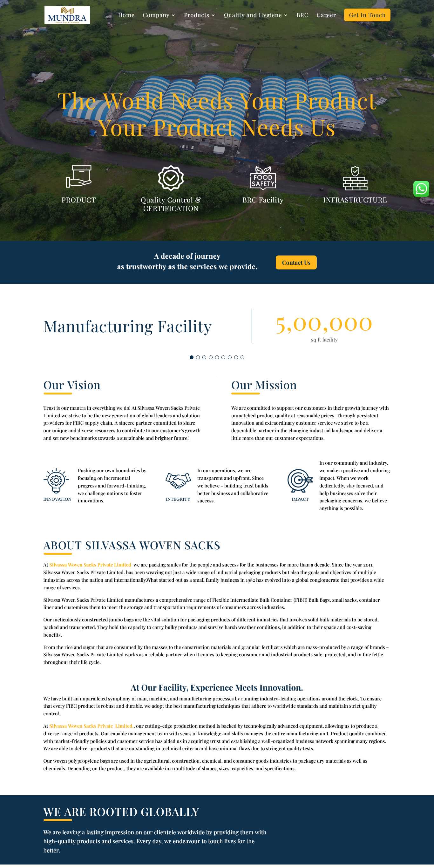Viewport: 434px width, 868px height.
Task: Select the eighth carousel dot
Action: [x=236, y=357]
